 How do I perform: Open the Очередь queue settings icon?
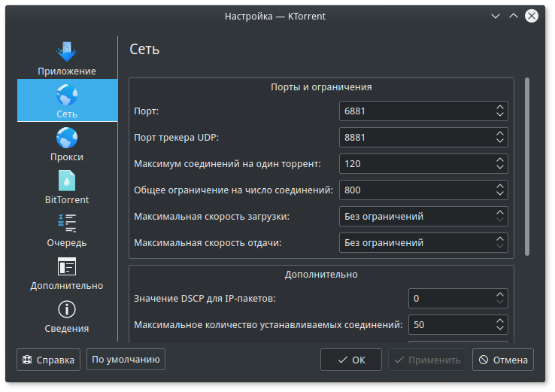click(67, 223)
